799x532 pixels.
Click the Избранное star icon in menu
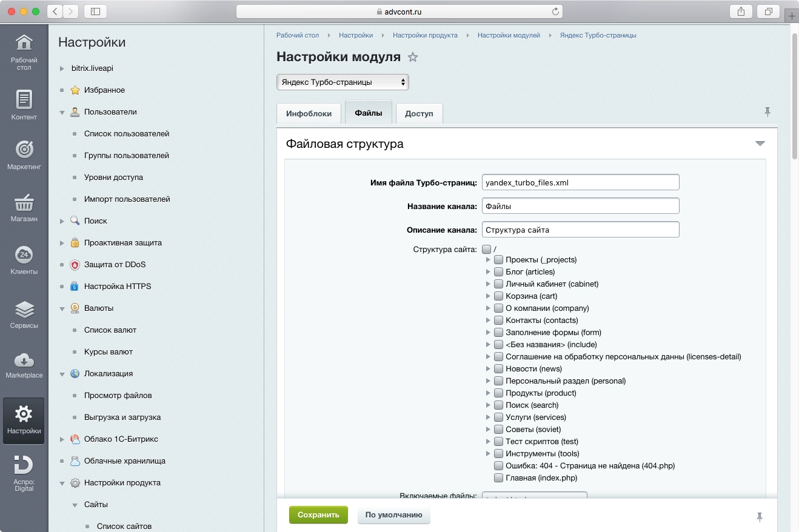[75, 90]
